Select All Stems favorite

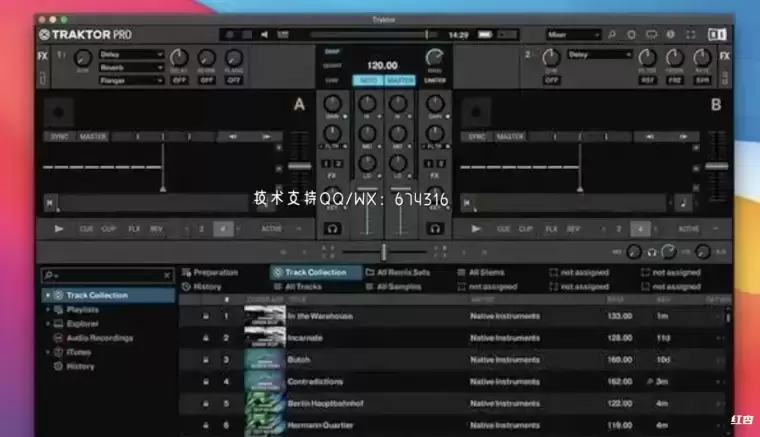pos(481,272)
